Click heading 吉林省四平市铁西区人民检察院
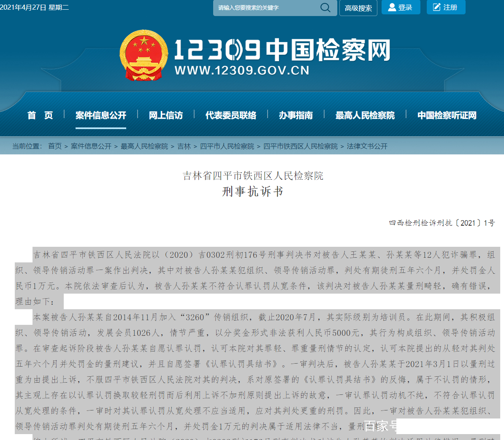The width and height of the screenshot is (504, 440). point(253,175)
